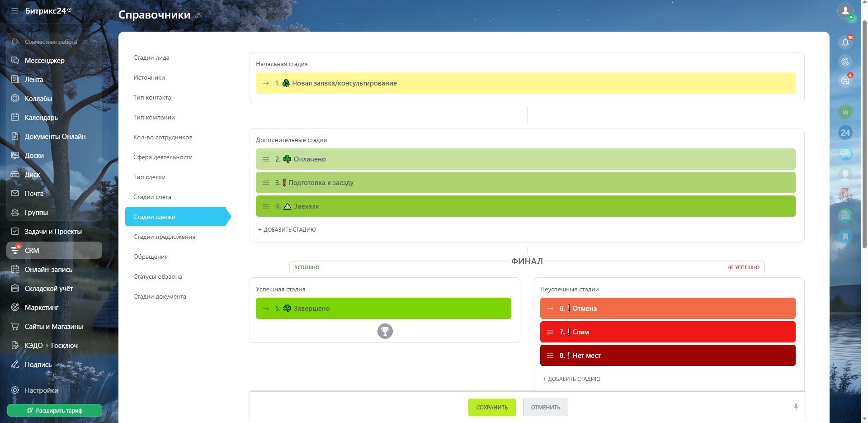Click the trophy icon under Завершено stage
The height and width of the screenshot is (423, 868).
coord(385,331)
